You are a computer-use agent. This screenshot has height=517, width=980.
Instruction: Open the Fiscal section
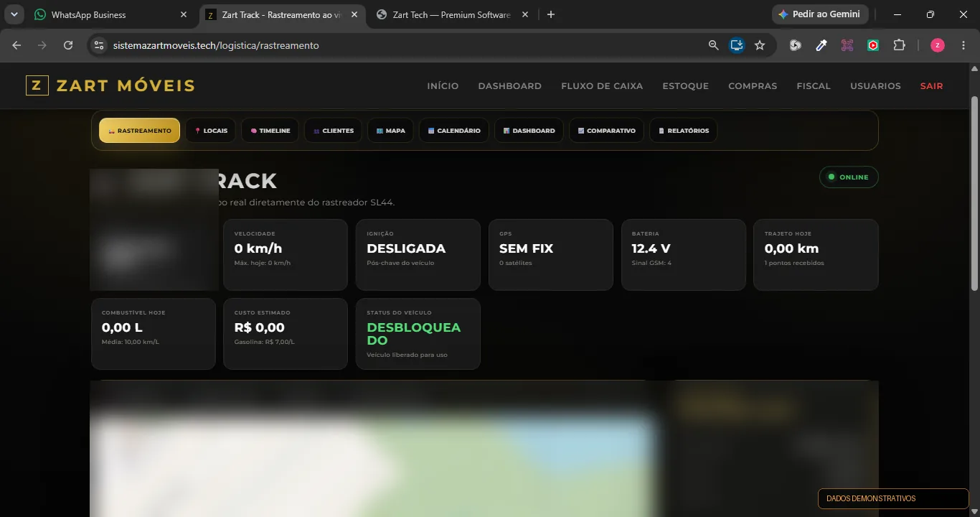[x=814, y=86]
